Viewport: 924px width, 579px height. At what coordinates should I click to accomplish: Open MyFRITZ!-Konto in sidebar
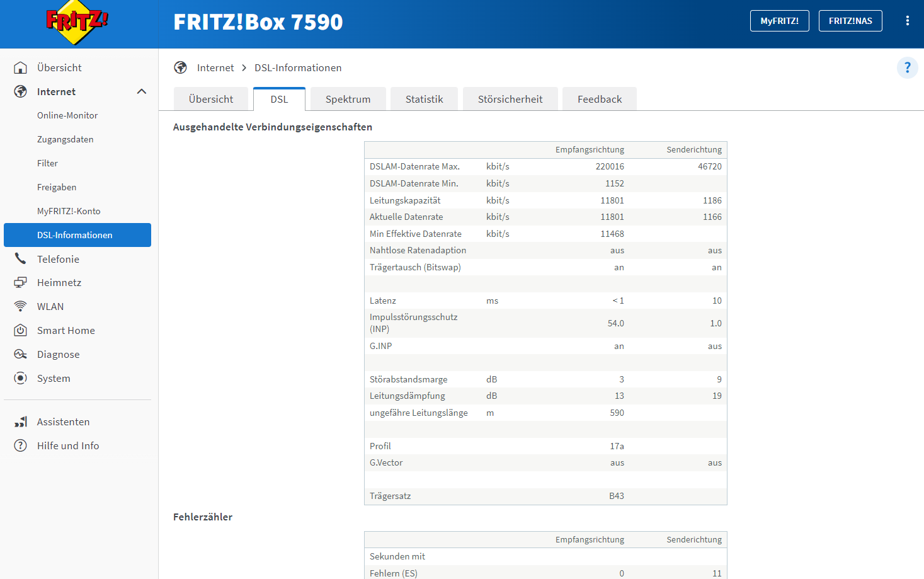(69, 211)
